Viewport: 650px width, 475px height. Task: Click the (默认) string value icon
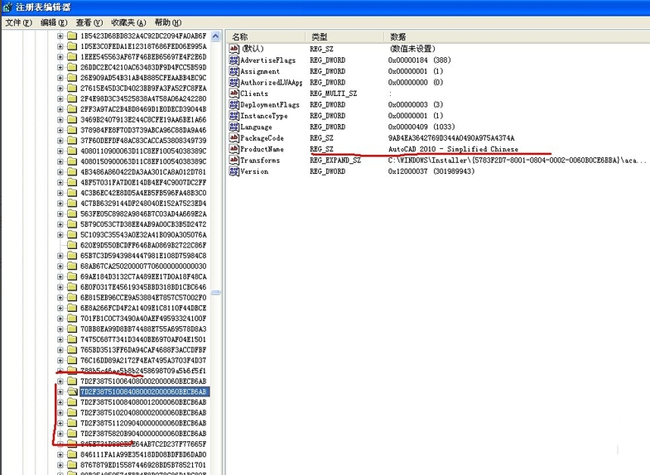(x=234, y=49)
